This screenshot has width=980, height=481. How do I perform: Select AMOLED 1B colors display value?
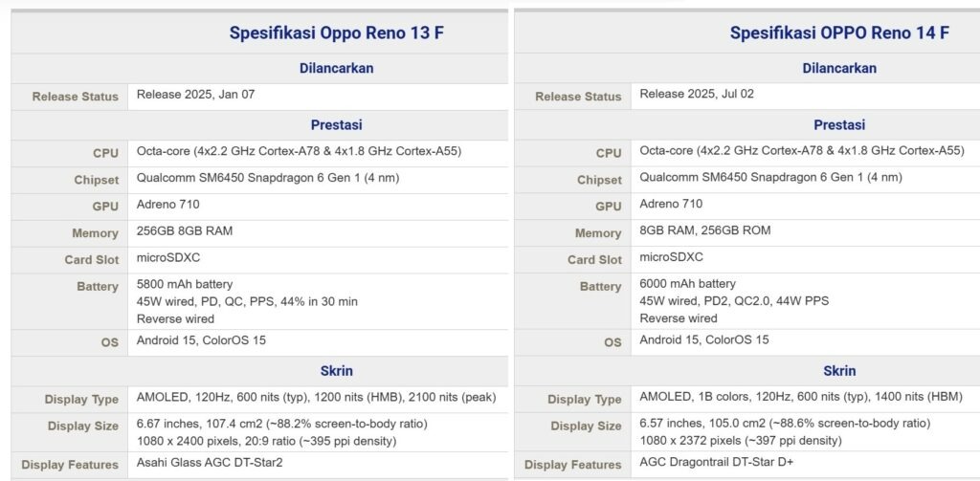[801, 397]
